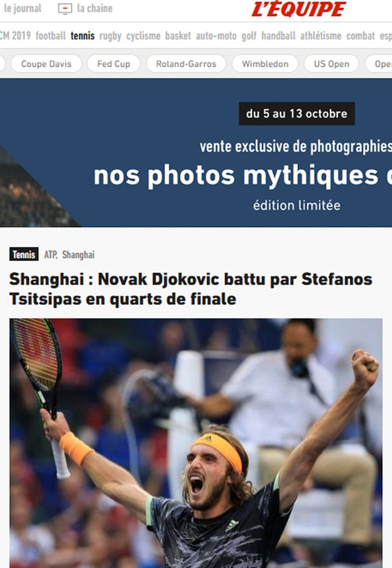392x568 pixels.
Task: Click the la chaine TV icon
Action: click(x=65, y=9)
